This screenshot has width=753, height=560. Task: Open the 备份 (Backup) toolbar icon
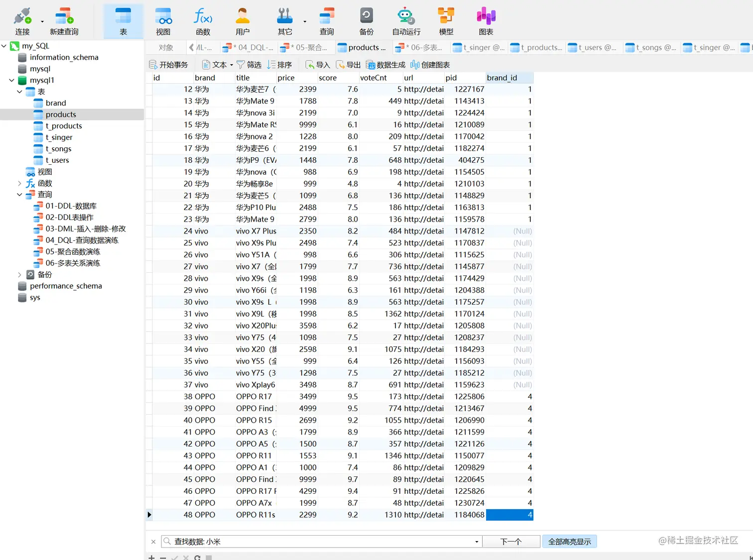366,21
